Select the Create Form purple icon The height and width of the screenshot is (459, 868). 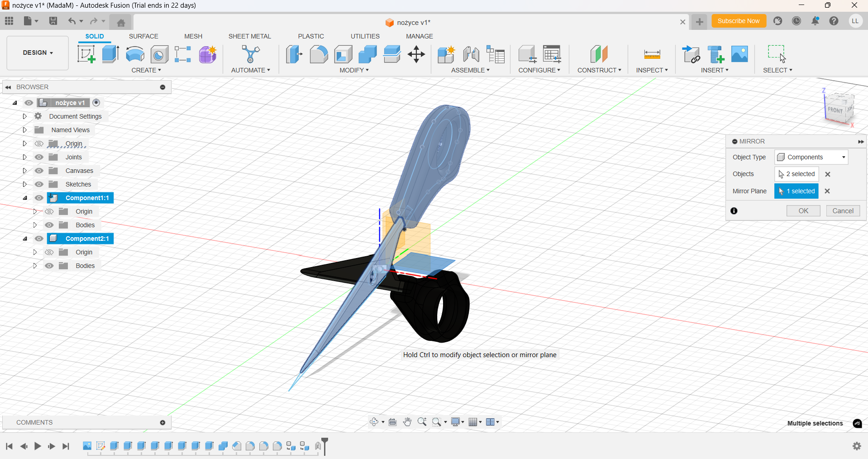click(x=208, y=54)
